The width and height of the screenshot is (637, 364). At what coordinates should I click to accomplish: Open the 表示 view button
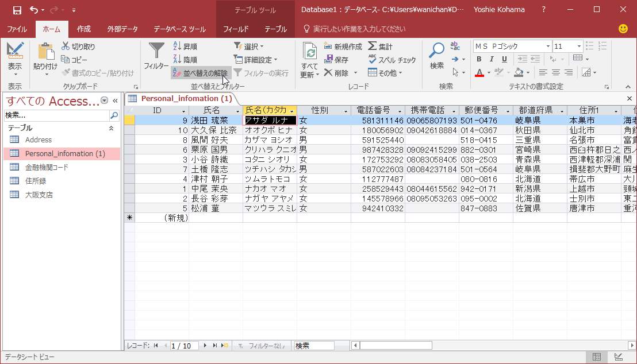[15, 59]
